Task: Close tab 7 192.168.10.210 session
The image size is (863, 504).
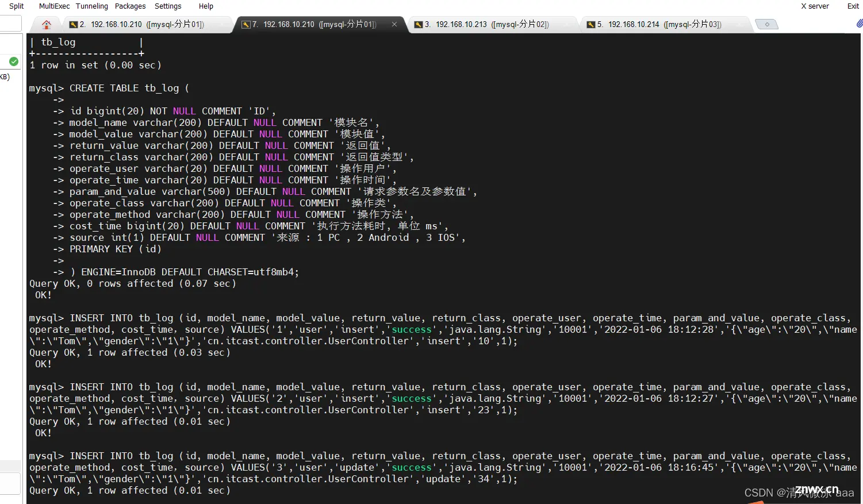Action: tap(394, 24)
